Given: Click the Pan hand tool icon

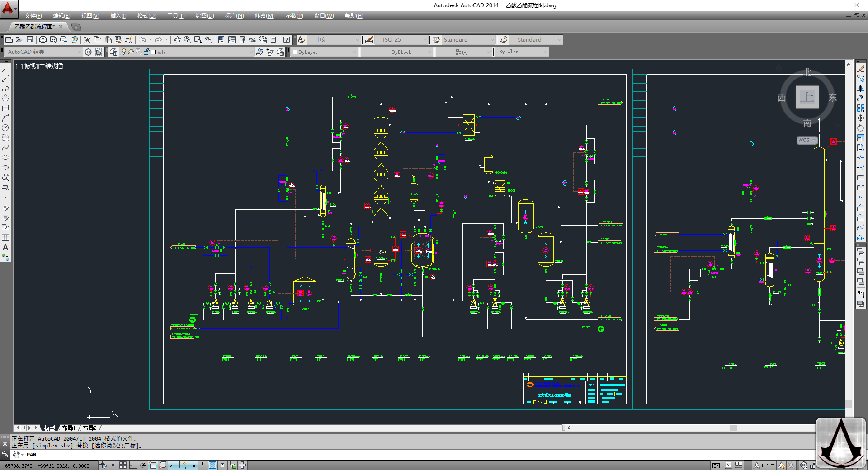Looking at the screenshot, I should click(177, 40).
